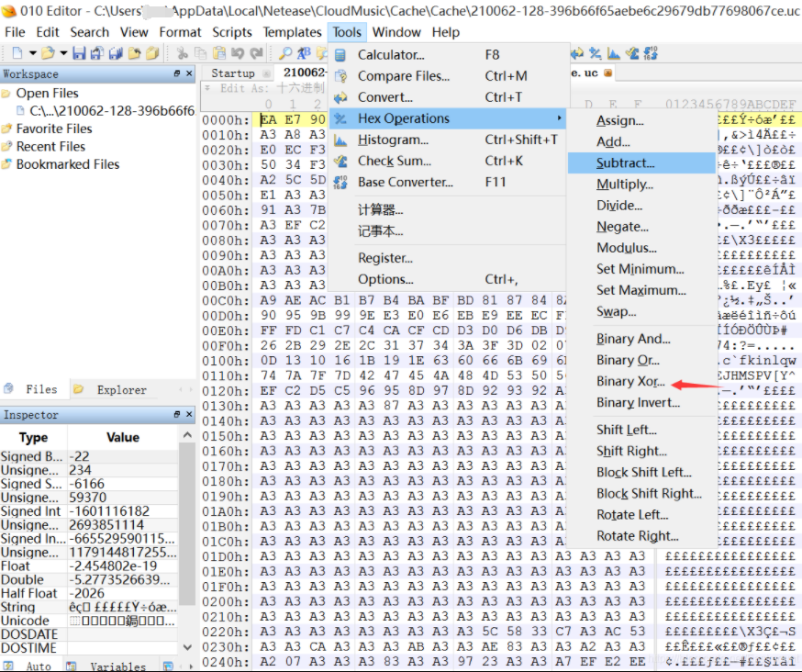Select the Favorite Files tree node
The width and height of the screenshot is (802, 672).
click(54, 129)
